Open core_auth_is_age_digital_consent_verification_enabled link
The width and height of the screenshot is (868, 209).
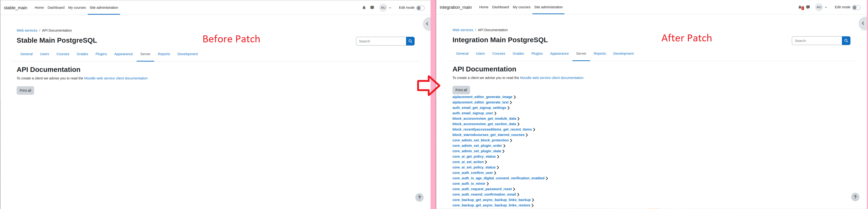pos(498,178)
